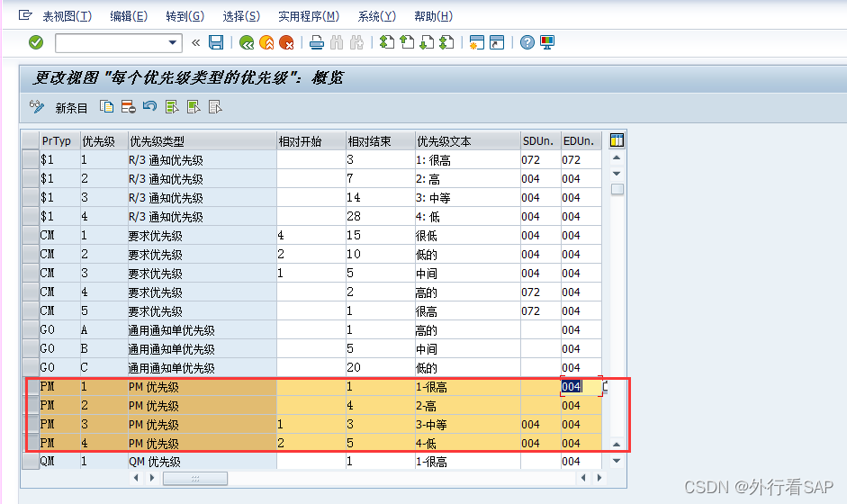
Task: Click the Select Block icon
Action: (x=194, y=107)
